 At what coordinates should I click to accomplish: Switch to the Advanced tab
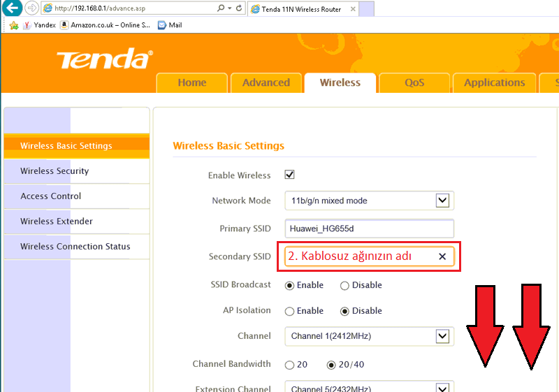point(266,82)
